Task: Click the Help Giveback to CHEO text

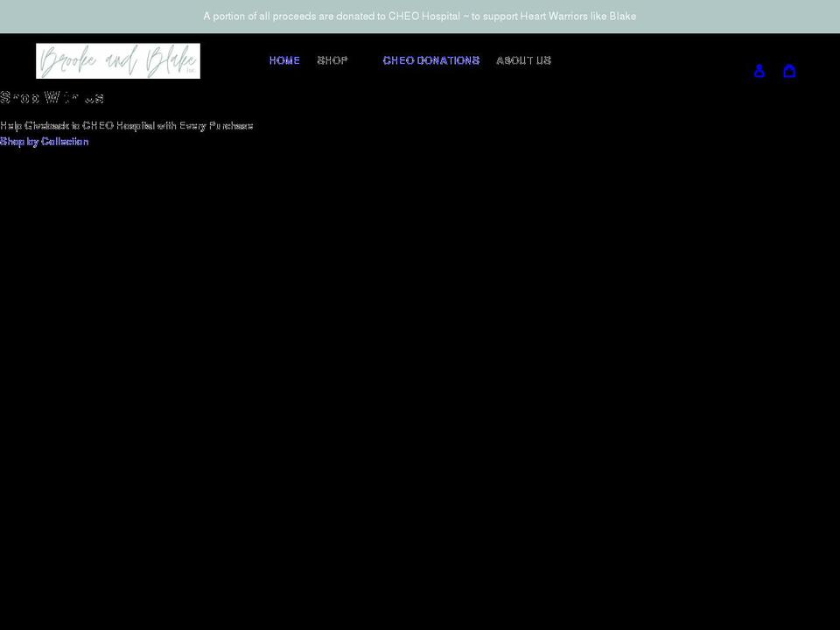Action: (x=126, y=125)
